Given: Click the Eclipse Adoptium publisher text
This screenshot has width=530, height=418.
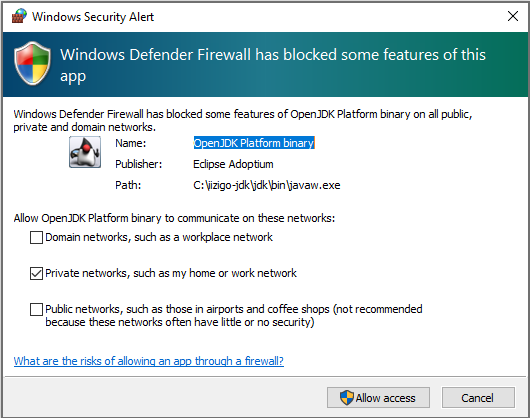Looking at the screenshot, I should [x=233, y=164].
